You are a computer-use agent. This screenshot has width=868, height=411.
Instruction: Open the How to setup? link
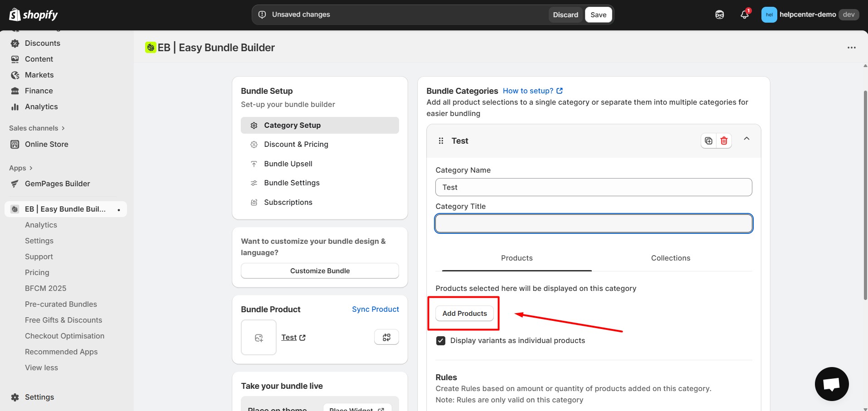point(532,91)
